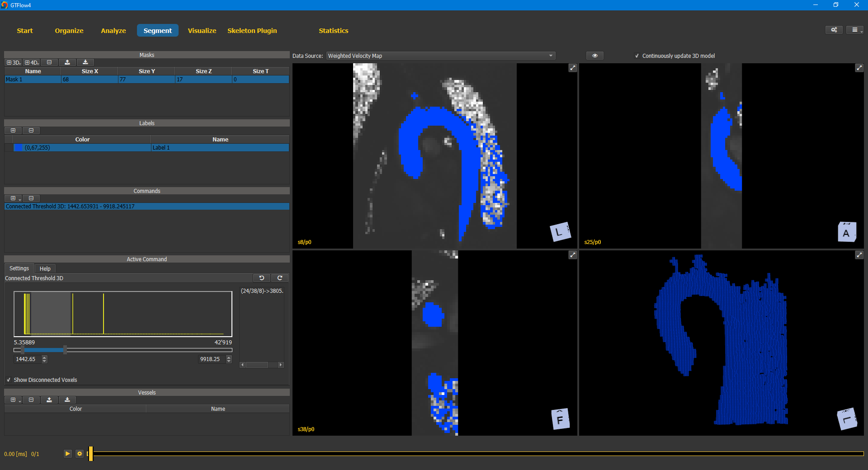Click the Size Z column header

203,71
